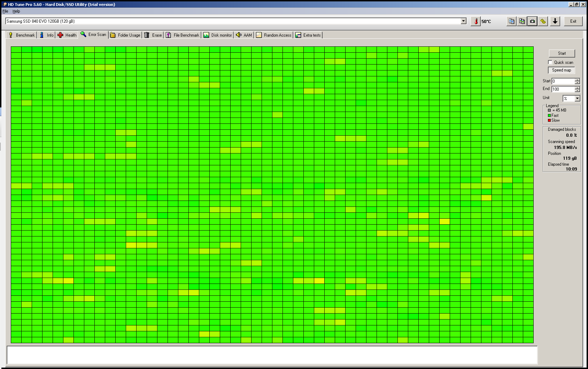Image resolution: width=588 pixels, height=369 pixels.
Task: Click the '= 45 MB' legend entry
Action: click(x=557, y=110)
